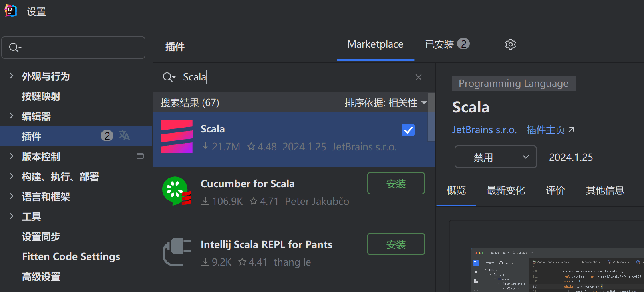
Task: Open plugin search options magnifier icon
Action: (x=169, y=77)
